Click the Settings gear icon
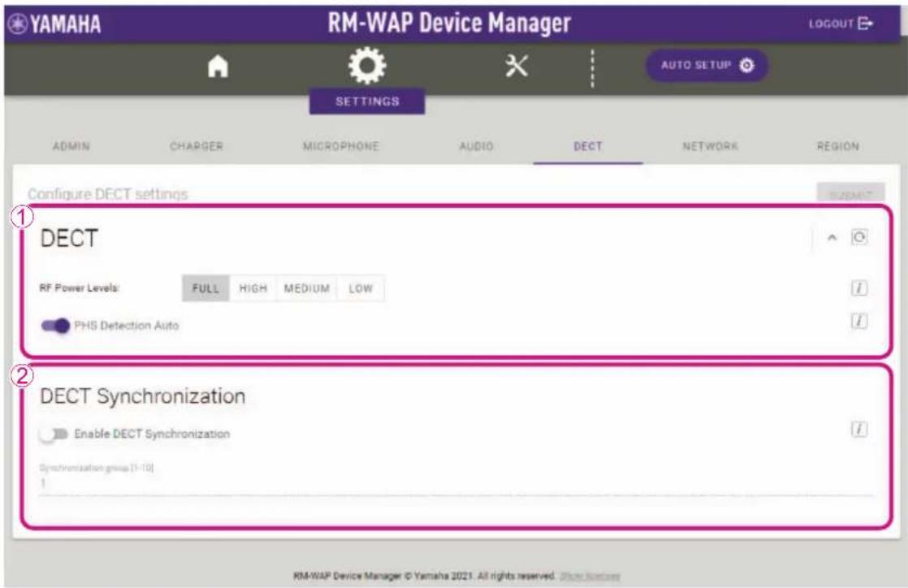 (x=367, y=66)
